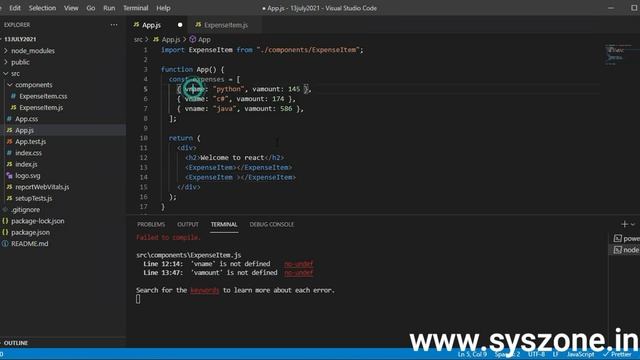This screenshot has width=640, height=360.
Task: Click src in the breadcrumb
Action: click(x=138, y=40)
